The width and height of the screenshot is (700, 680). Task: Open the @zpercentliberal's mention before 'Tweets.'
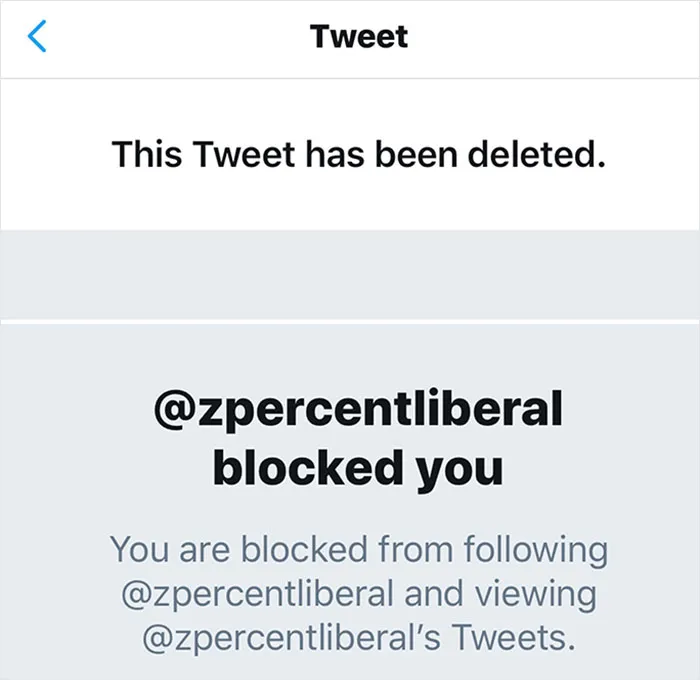click(x=292, y=638)
